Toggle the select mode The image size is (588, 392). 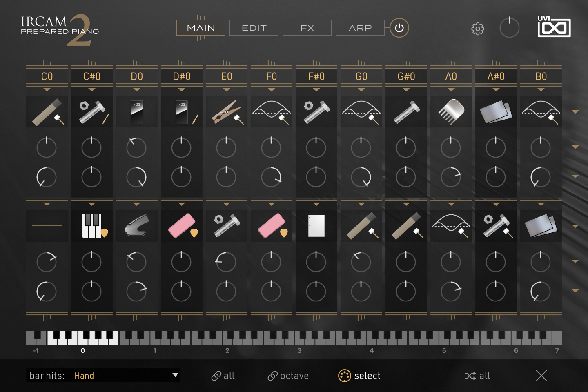tap(359, 376)
